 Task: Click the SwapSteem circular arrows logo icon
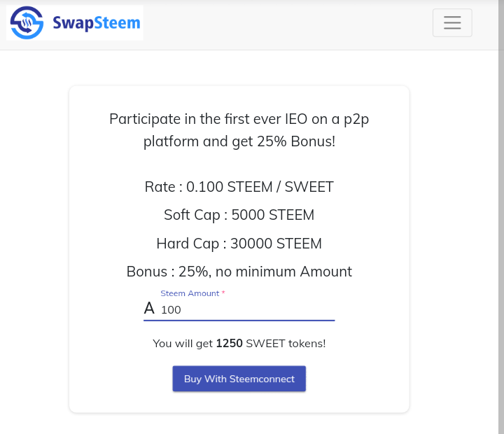[27, 22]
